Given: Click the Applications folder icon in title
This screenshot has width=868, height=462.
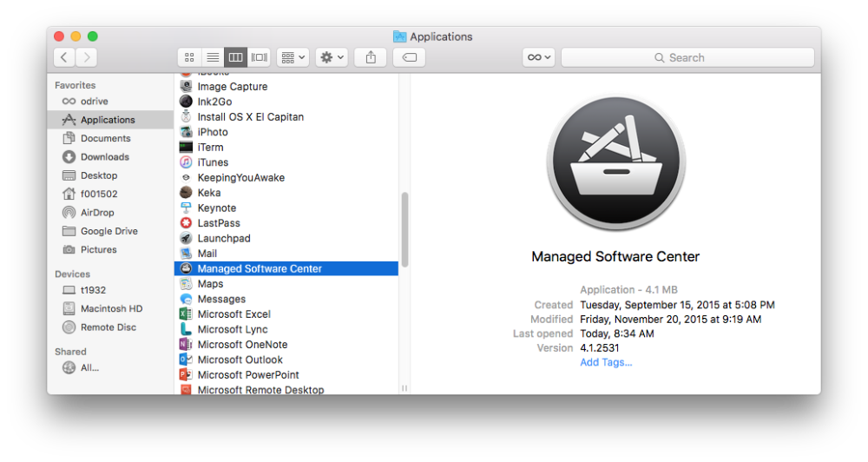Looking at the screenshot, I should coord(399,36).
